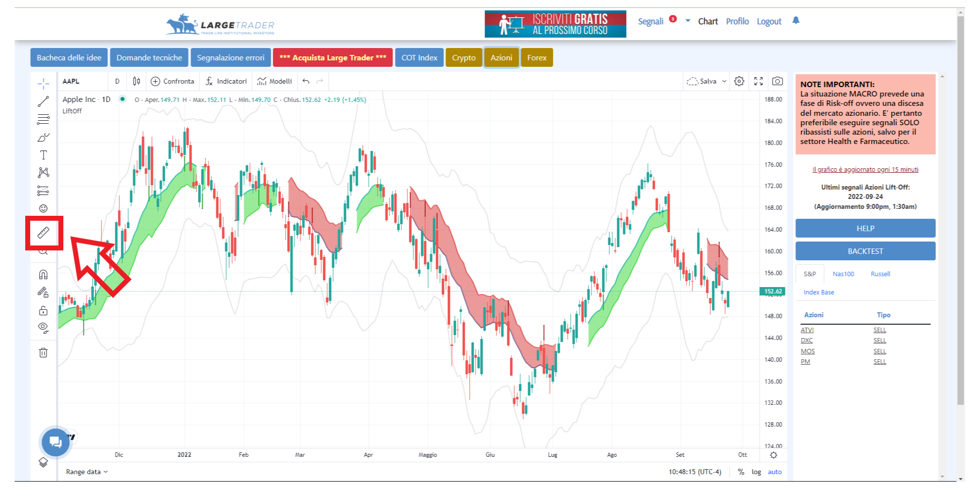
Task: Open Domande tecniche tab
Action: 149,57
